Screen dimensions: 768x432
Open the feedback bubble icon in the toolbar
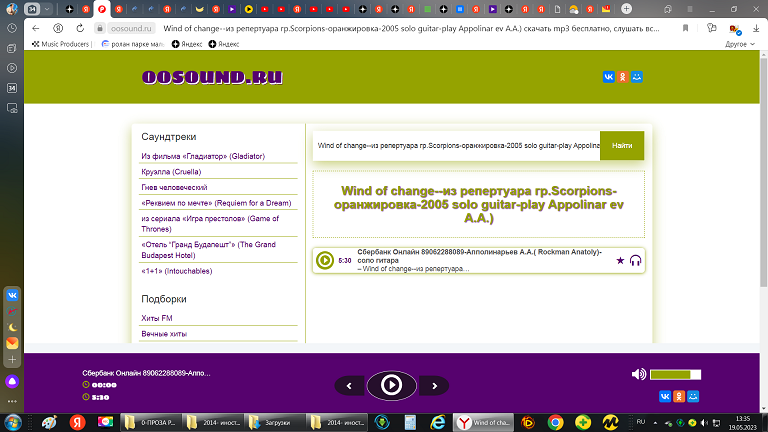[x=712, y=28]
